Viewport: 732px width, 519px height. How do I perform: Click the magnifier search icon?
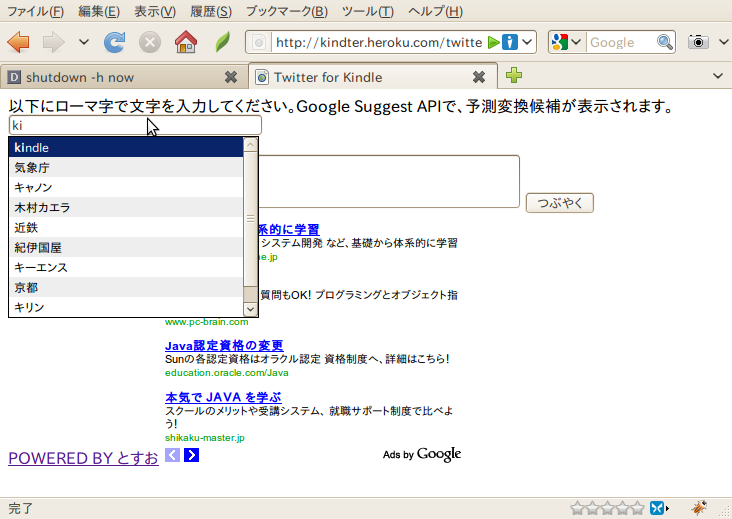point(665,42)
